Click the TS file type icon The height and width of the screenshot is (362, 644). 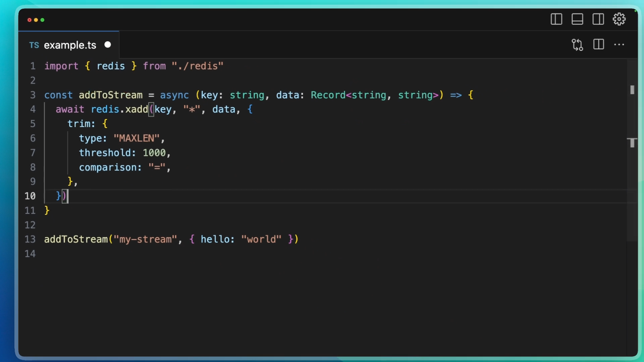click(34, 45)
